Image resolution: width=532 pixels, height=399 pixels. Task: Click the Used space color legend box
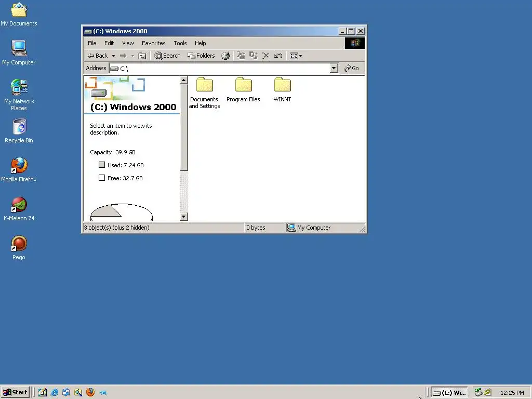point(102,165)
